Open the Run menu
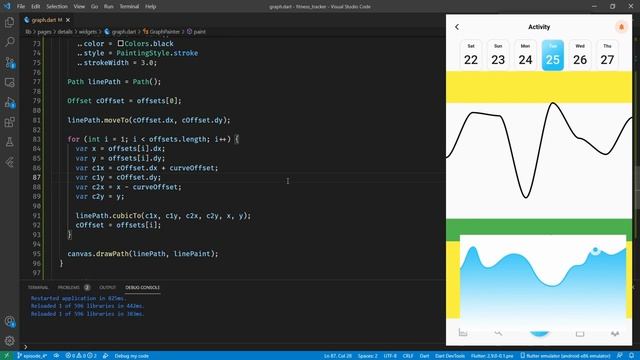This screenshot has height=360, width=640. click(109, 7)
